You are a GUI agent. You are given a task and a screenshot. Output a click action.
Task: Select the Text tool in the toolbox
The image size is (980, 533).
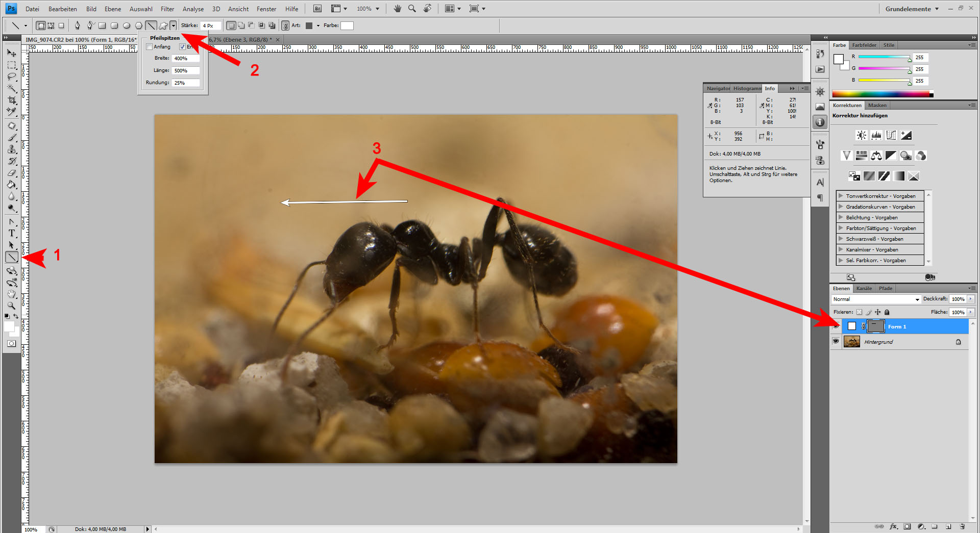coord(11,234)
